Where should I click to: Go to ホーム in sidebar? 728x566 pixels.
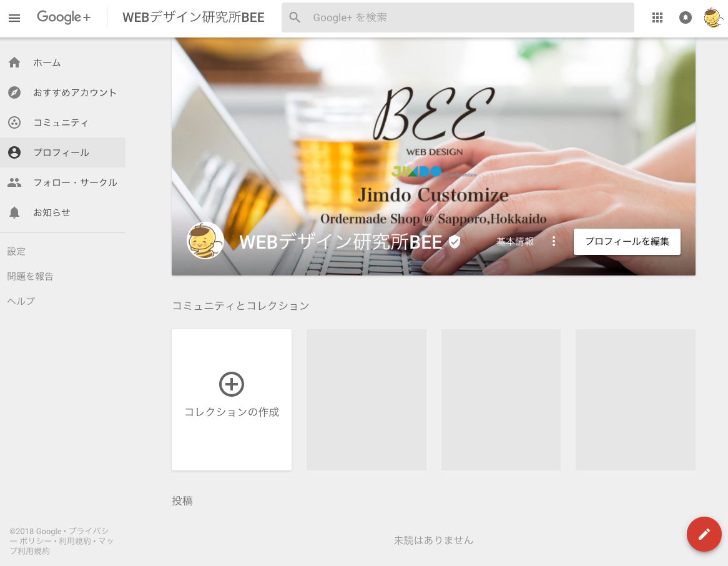coord(47,62)
